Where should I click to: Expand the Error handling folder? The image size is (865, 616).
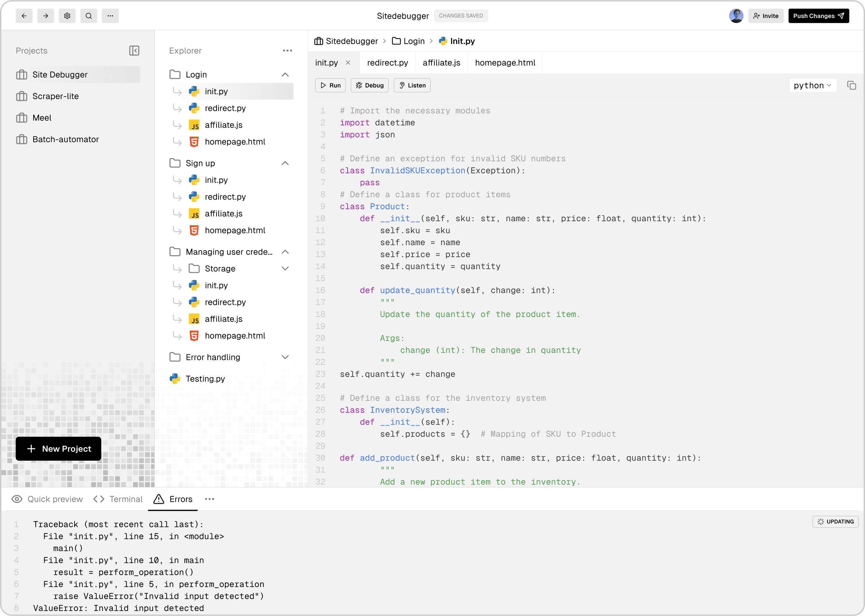click(285, 357)
